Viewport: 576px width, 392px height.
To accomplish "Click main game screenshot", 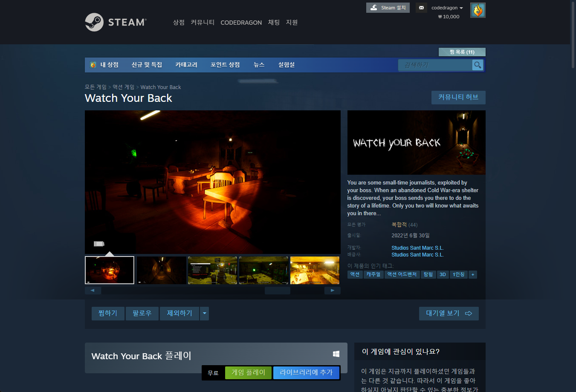I will (213, 182).
